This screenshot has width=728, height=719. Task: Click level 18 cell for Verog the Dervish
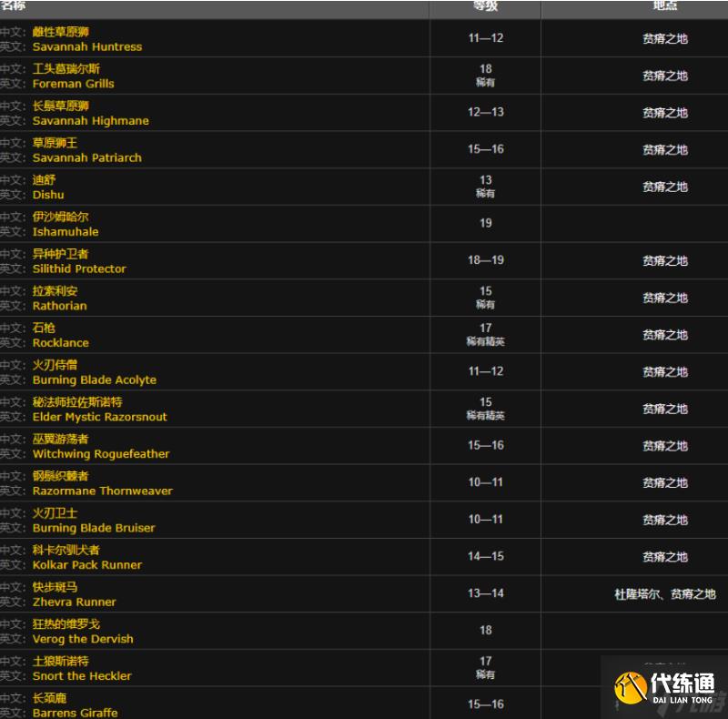[486, 631]
